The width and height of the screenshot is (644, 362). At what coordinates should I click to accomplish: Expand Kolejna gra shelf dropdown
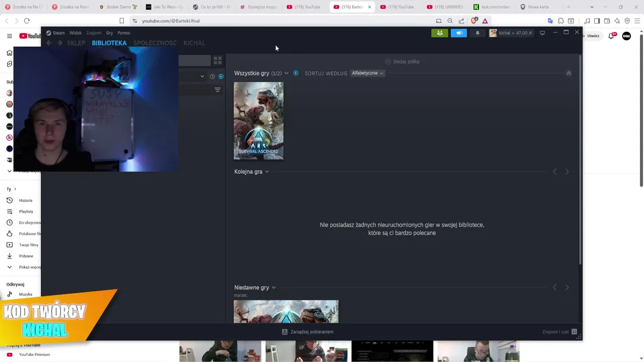click(267, 172)
